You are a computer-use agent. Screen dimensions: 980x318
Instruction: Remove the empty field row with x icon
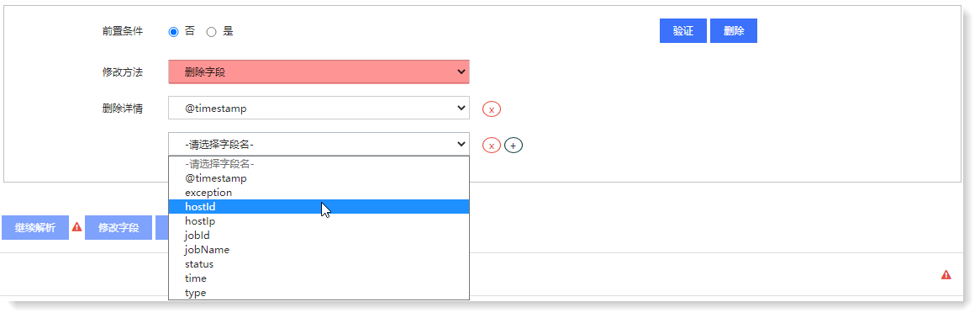coord(491,146)
